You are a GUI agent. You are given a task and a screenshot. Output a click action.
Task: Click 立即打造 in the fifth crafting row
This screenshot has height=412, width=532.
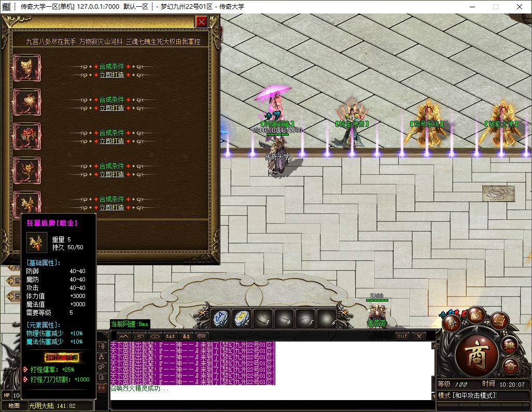(111, 207)
